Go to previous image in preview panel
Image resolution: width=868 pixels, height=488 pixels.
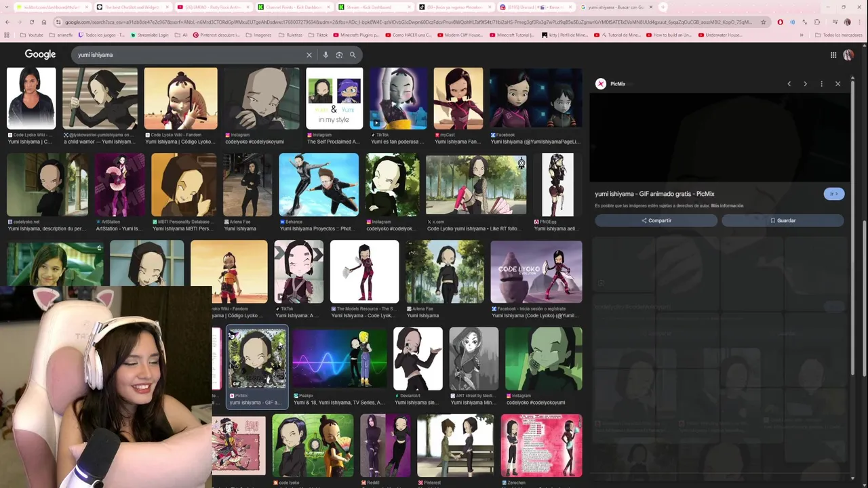789,84
